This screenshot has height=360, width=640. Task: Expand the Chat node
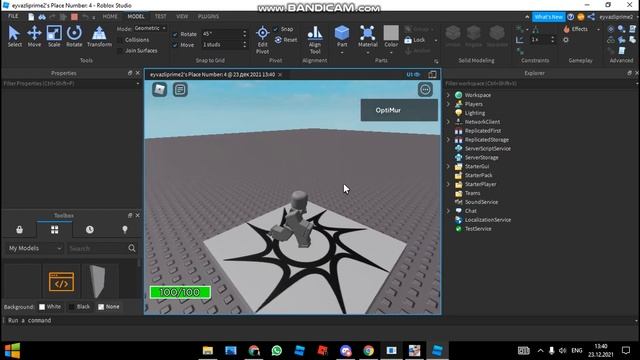(448, 211)
